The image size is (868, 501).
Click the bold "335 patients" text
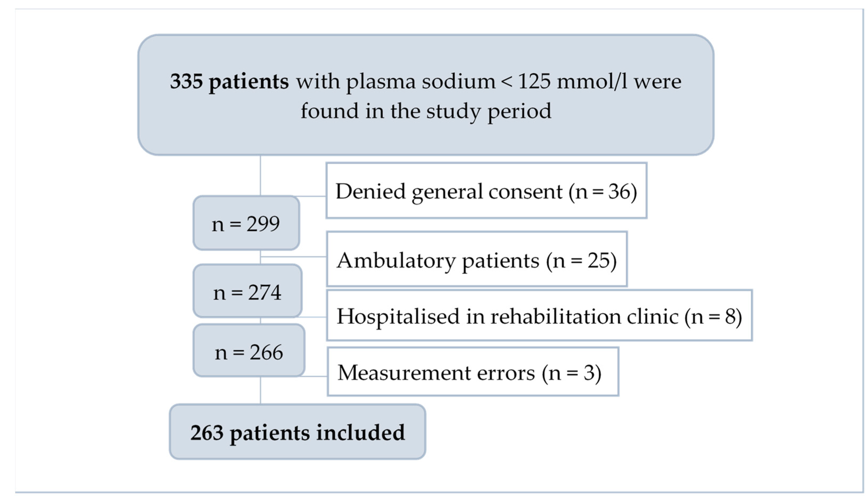(229, 82)
